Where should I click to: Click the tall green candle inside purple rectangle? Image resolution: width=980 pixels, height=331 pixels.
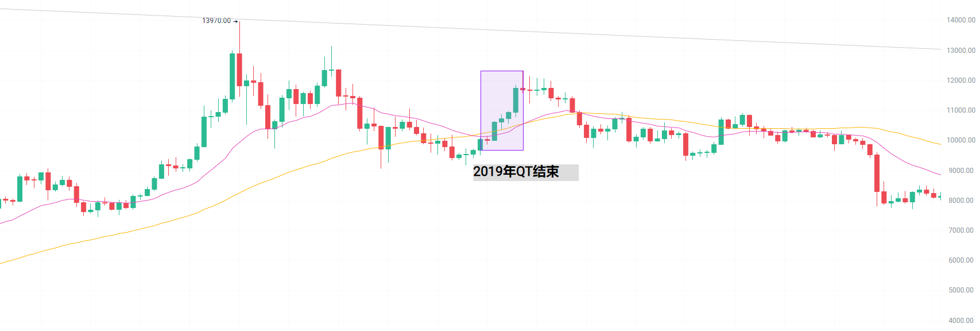(x=516, y=101)
